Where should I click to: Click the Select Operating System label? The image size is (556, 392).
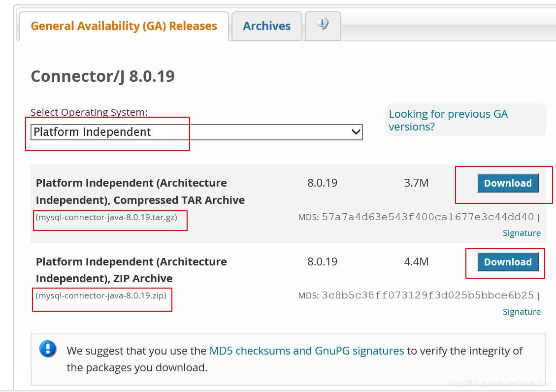coord(89,112)
